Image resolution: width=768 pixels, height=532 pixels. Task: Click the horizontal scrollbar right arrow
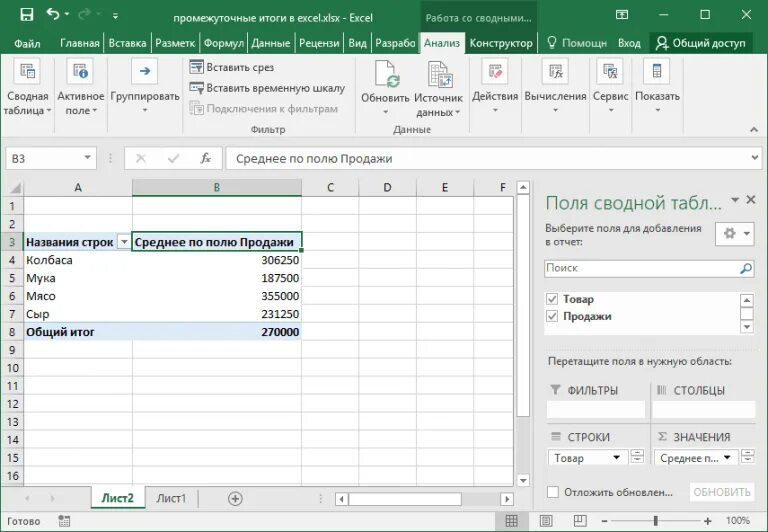(507, 499)
